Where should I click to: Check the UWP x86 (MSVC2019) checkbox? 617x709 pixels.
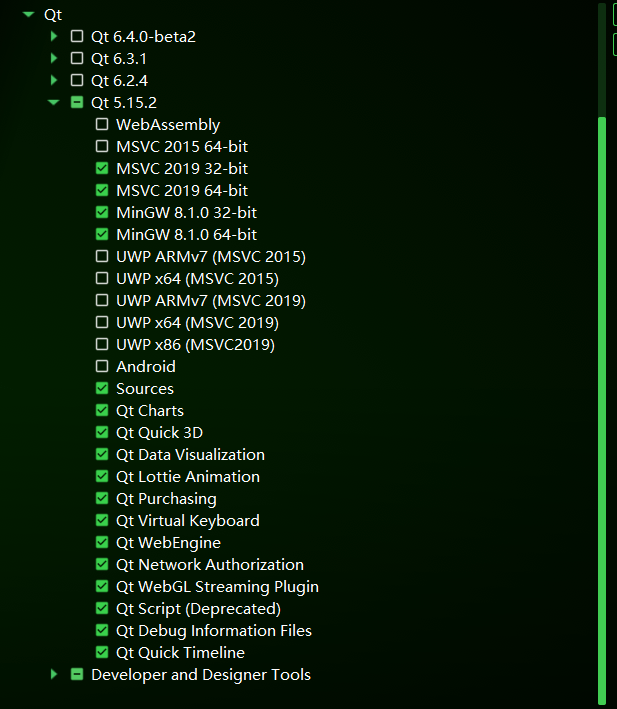pyautogui.click(x=102, y=344)
